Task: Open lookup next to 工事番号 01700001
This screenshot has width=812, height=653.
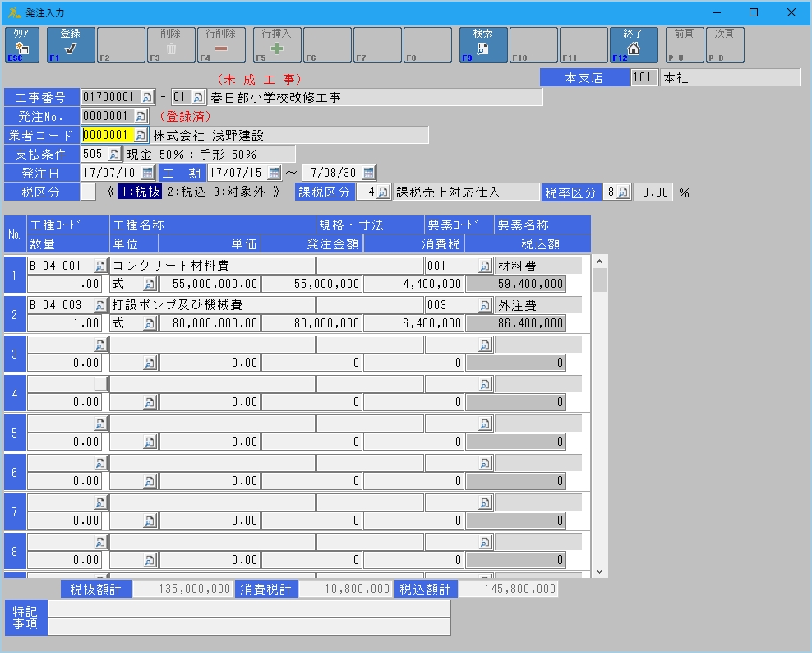Action: click(148, 98)
